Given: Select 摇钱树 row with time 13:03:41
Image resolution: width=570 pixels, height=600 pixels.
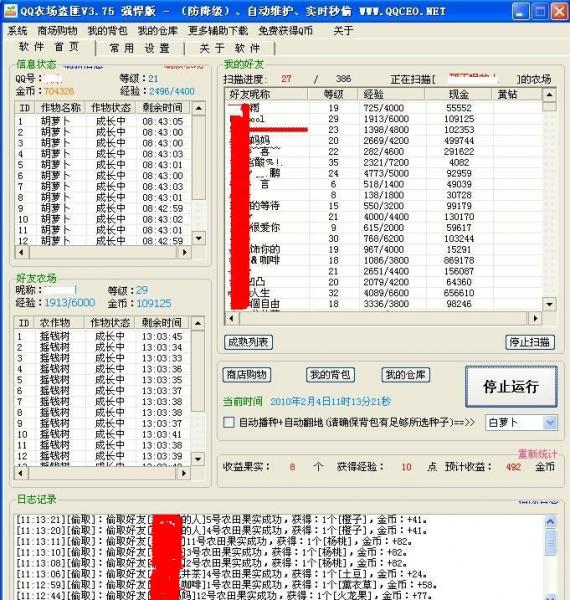Looking at the screenshot, I should (102, 435).
